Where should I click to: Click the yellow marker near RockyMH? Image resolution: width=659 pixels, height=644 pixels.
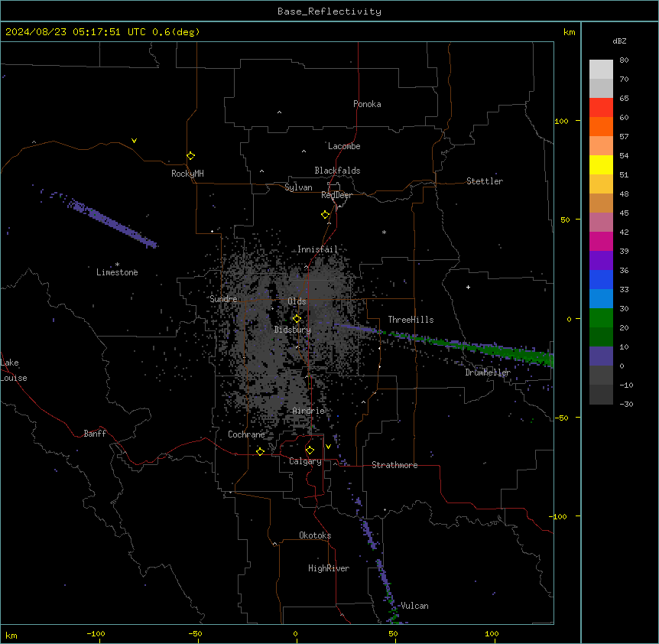coord(191,156)
